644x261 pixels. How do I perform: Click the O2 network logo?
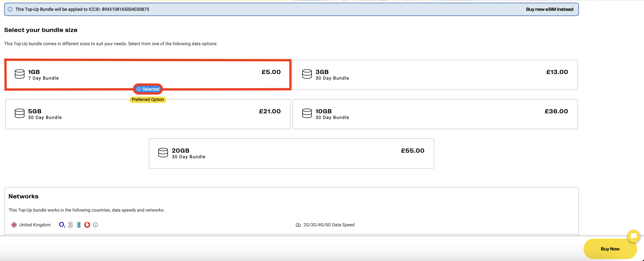(x=62, y=225)
